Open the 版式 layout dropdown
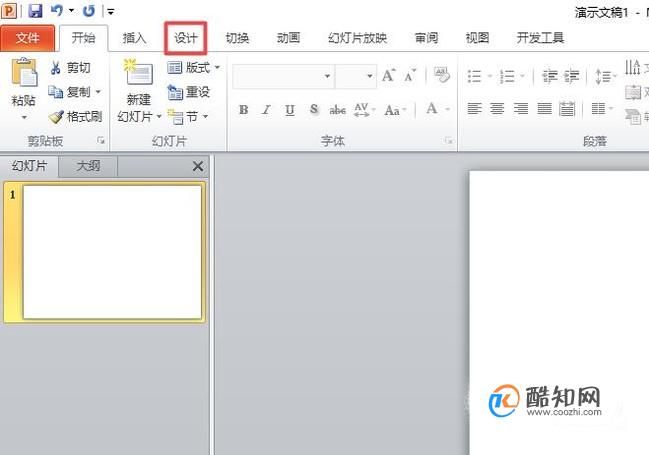Viewport: 649px width, 455px height. [x=193, y=67]
